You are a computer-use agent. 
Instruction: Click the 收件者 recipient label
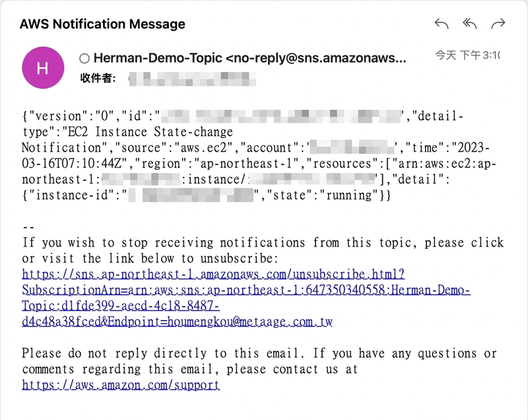pyautogui.click(x=98, y=78)
